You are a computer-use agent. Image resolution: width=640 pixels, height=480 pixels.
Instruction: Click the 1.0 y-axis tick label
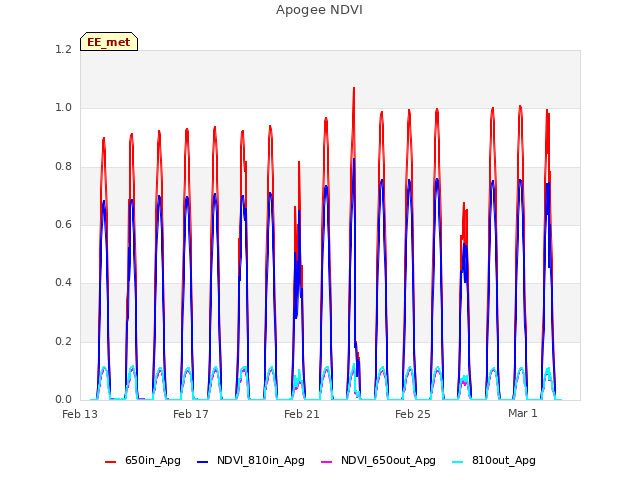[64, 108]
